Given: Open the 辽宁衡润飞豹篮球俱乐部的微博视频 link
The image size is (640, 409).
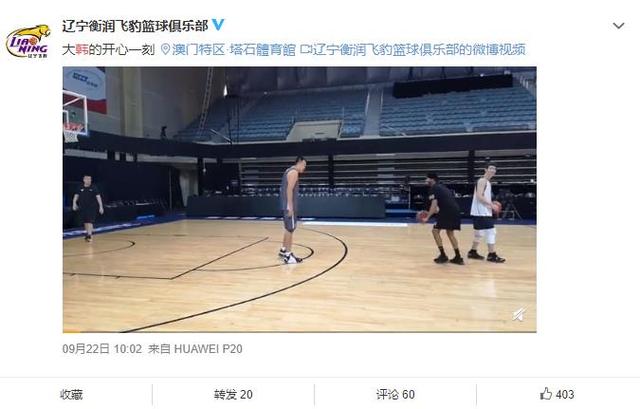Looking at the screenshot, I should 419,50.
